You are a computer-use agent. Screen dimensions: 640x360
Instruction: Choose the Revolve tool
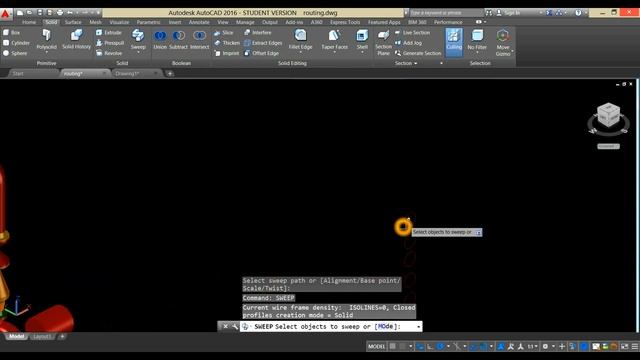[109, 53]
